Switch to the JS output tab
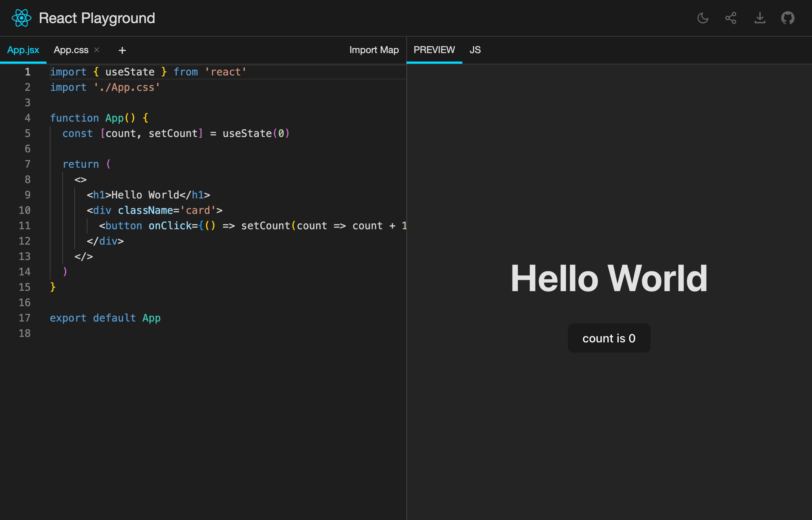Screen dimensions: 812x520 click(x=475, y=50)
